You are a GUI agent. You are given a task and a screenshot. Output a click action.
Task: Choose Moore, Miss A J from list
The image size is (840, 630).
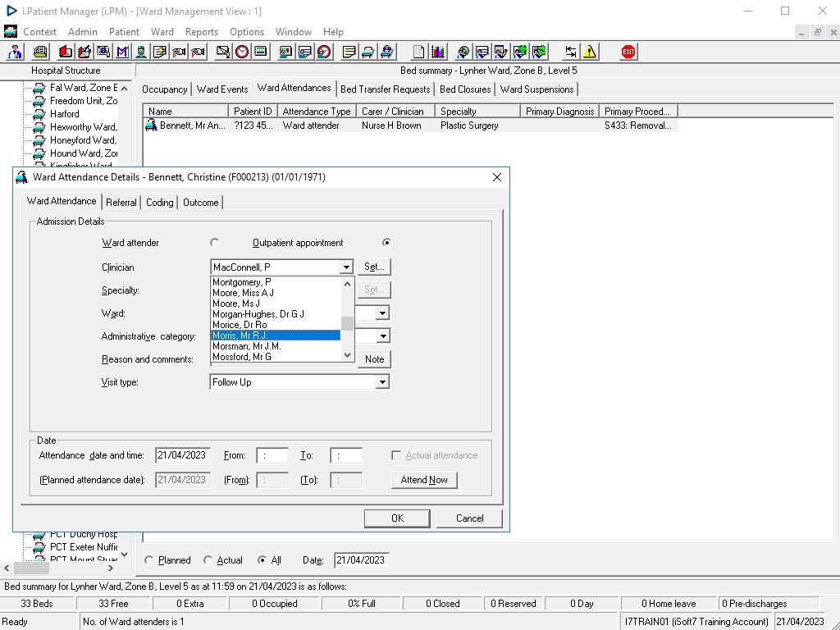click(x=276, y=293)
